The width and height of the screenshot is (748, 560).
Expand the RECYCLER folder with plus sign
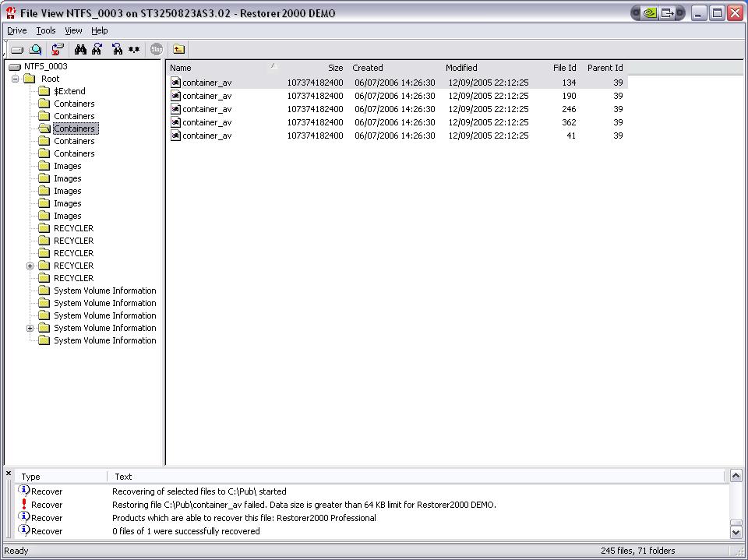(30, 266)
